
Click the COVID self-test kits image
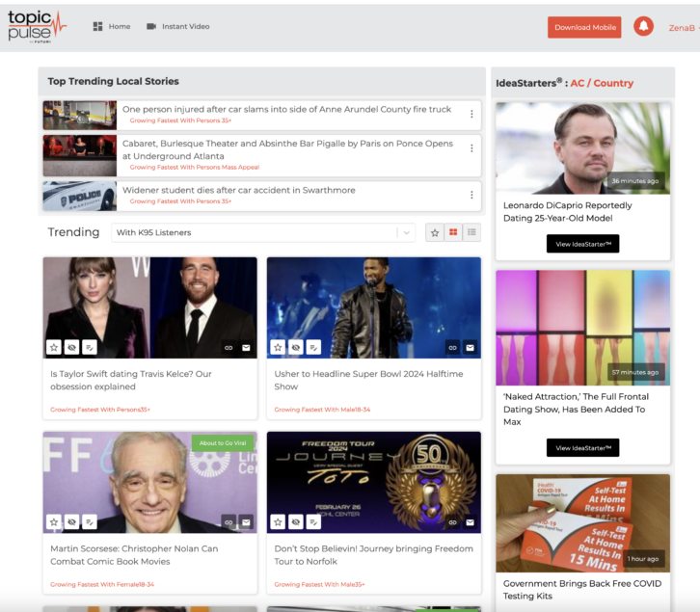(582, 523)
